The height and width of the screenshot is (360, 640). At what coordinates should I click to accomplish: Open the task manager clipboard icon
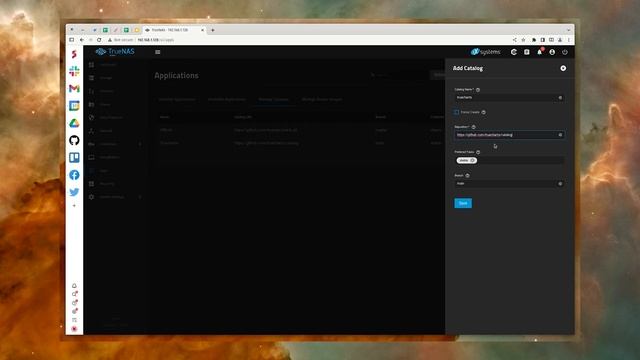pyautogui.click(x=527, y=52)
